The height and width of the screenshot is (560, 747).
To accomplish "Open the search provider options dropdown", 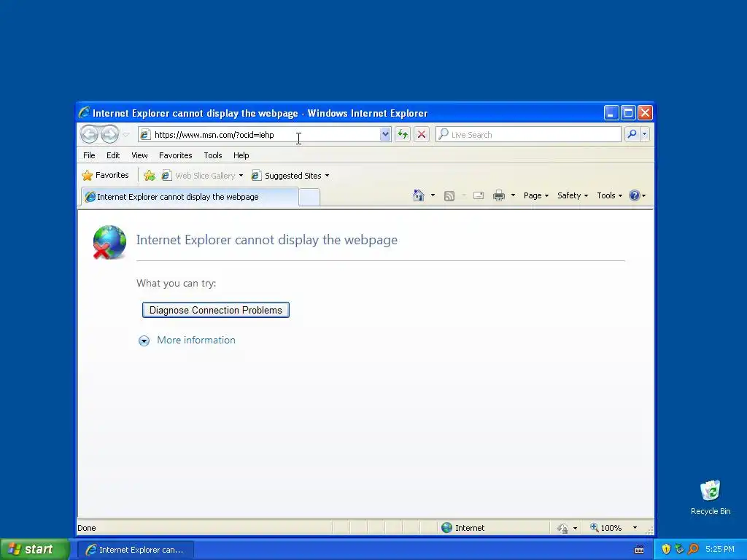I will [x=645, y=135].
